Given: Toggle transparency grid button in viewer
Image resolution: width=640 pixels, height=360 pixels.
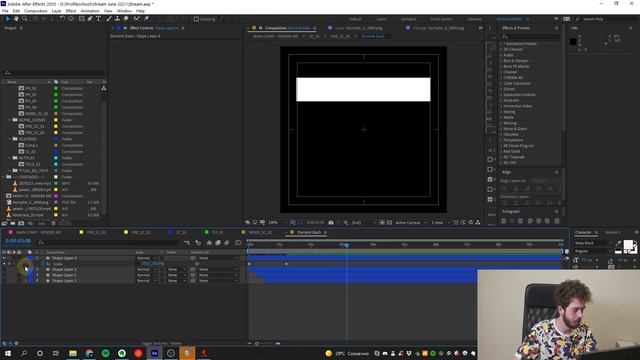Looking at the screenshot, I should pyautogui.click(x=389, y=222).
